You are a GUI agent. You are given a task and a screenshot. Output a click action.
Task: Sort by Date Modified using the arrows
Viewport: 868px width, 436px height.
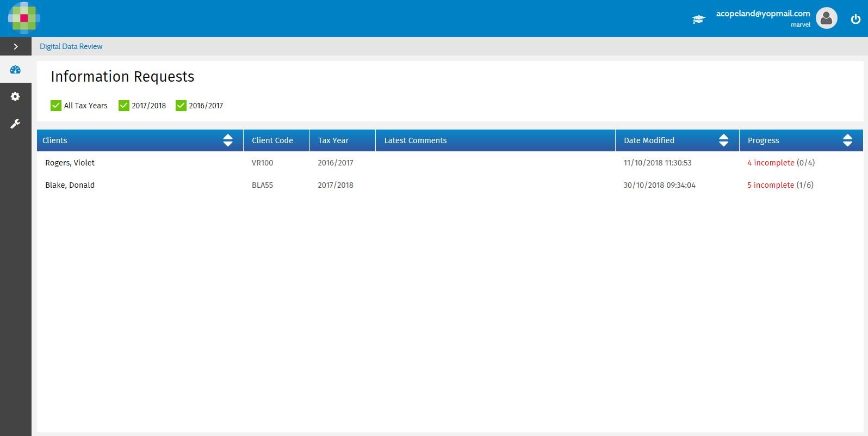[723, 140]
